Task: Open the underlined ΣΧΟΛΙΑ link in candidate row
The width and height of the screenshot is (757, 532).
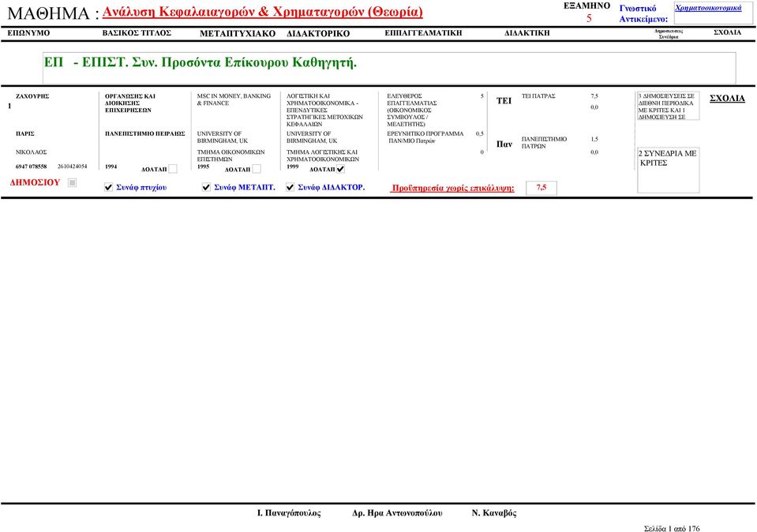Action: click(727, 99)
